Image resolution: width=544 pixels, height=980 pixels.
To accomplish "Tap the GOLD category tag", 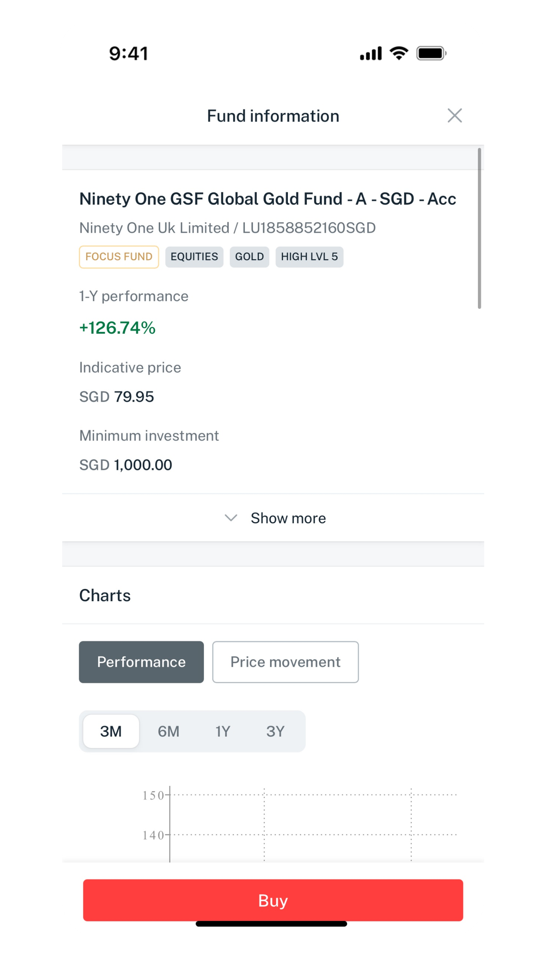I will click(x=249, y=257).
